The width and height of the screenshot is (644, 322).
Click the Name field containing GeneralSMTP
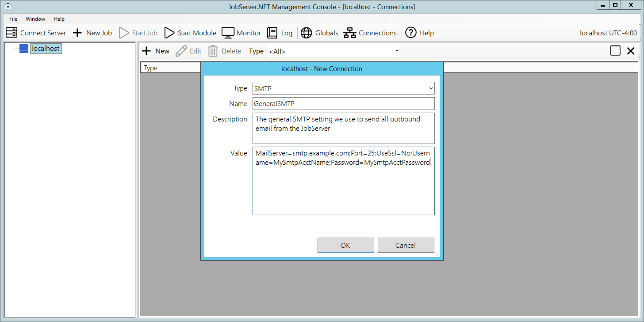click(343, 104)
